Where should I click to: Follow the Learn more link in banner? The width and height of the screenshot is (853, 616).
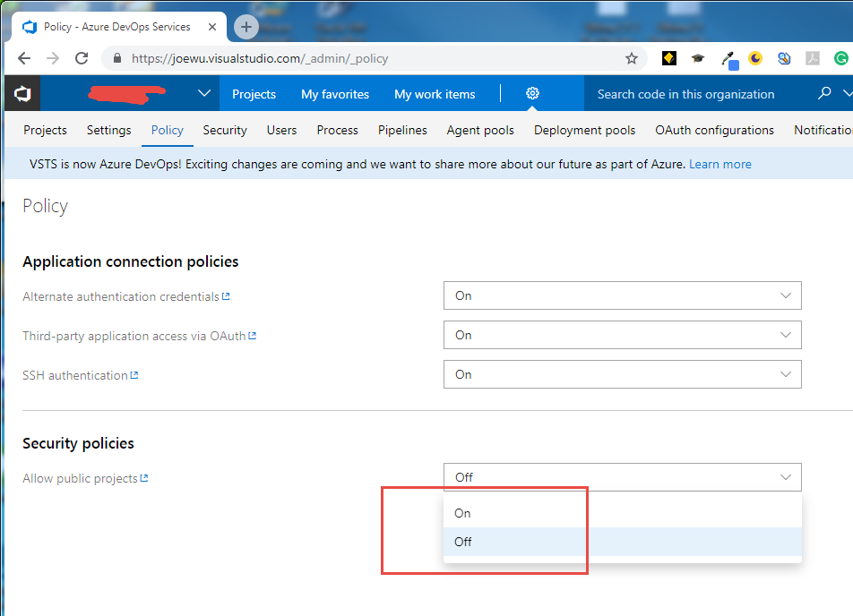(720, 164)
